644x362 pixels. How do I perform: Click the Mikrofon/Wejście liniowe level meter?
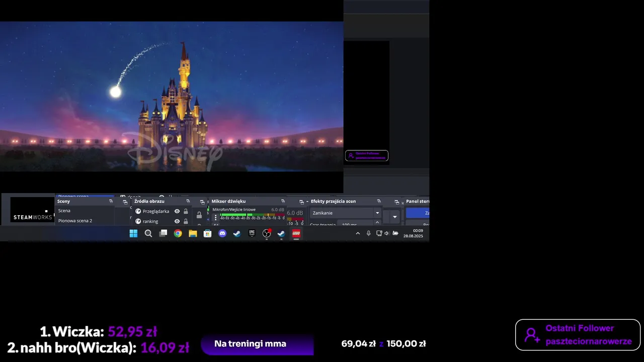252,215
